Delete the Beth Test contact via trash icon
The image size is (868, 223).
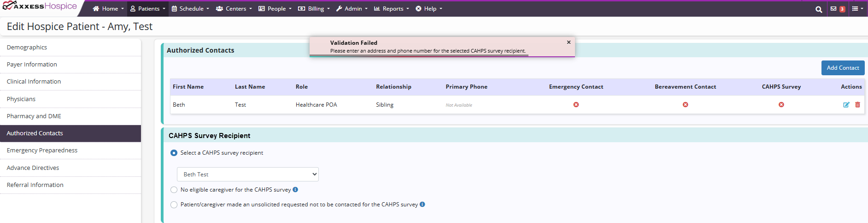[x=857, y=105]
